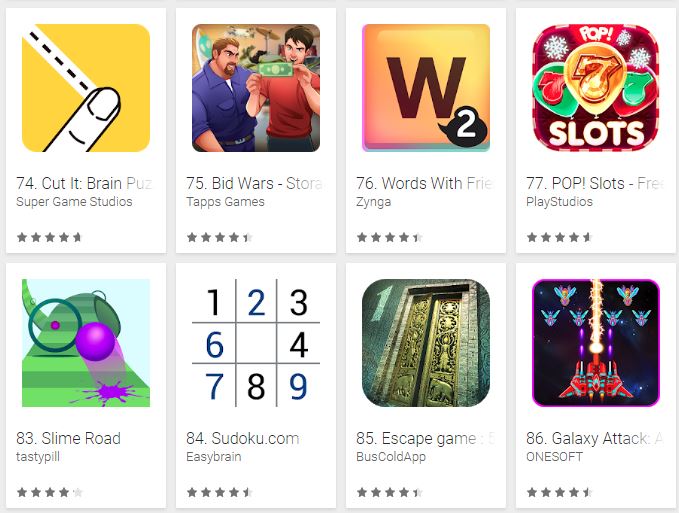Viewport: 679px width, 513px height.
Task: Open the Escape game door icon
Action: click(426, 343)
